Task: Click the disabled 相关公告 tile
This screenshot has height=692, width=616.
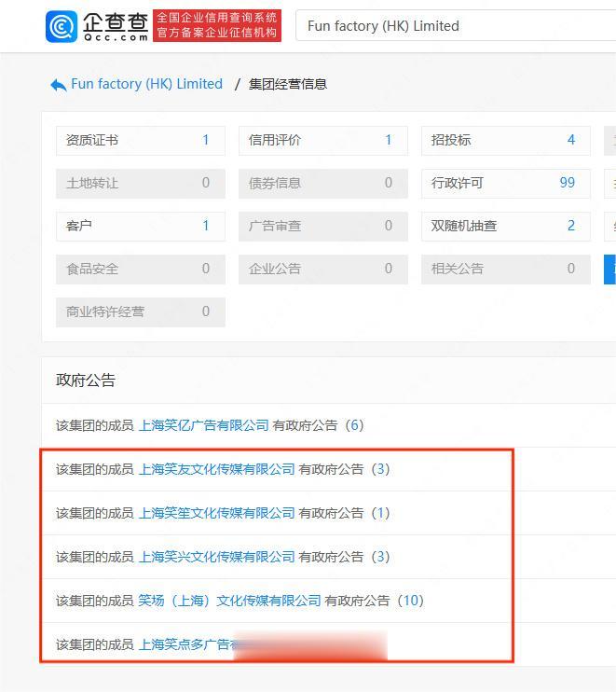Action: pos(506,269)
